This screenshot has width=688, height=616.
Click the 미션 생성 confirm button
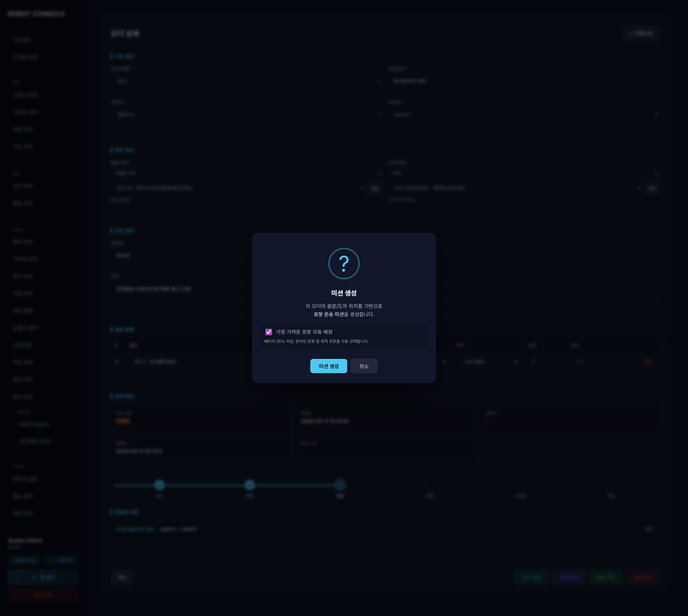coord(328,366)
